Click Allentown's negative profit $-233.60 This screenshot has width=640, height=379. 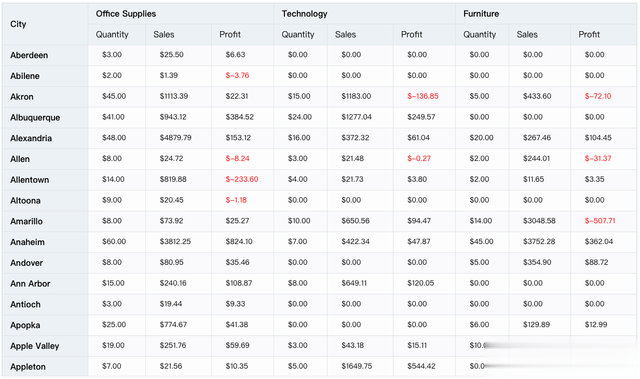(242, 179)
